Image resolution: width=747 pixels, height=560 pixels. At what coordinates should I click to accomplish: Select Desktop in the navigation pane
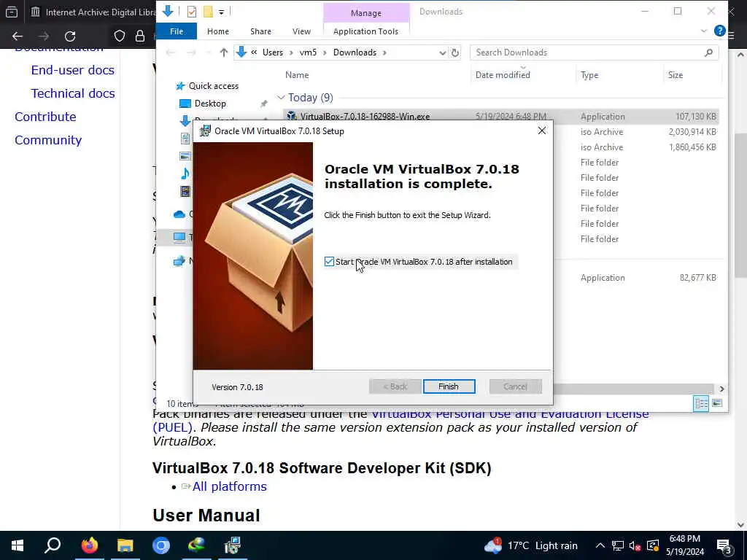click(210, 104)
